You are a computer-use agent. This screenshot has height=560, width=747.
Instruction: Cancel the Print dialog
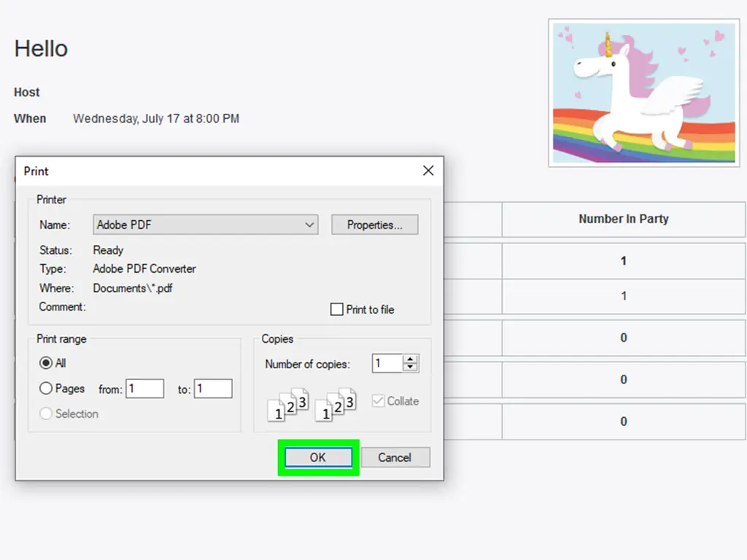click(x=395, y=458)
